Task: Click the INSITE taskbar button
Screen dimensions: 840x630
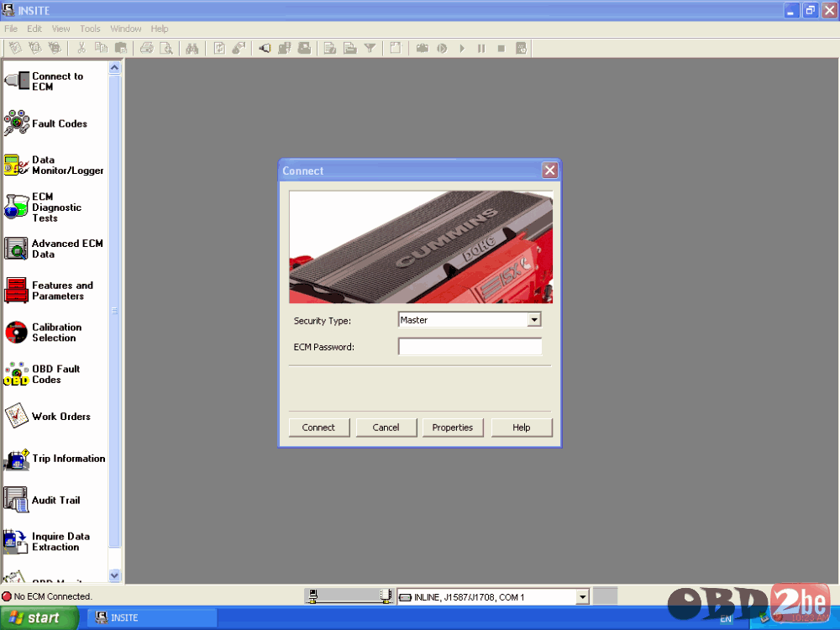Action: click(x=151, y=617)
